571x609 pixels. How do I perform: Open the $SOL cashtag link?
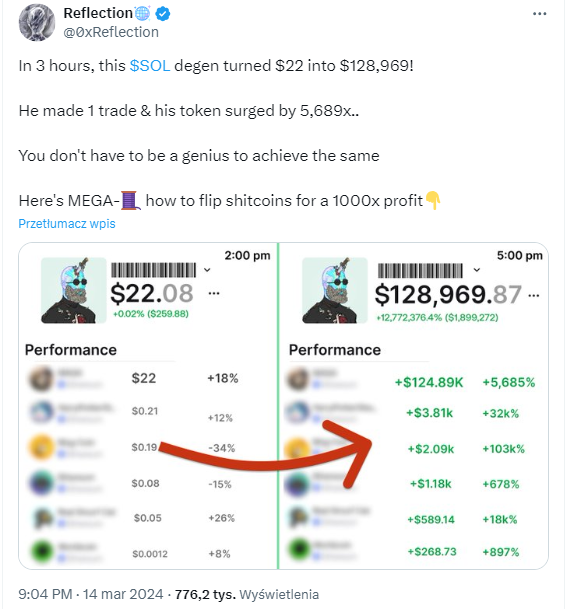(x=150, y=66)
